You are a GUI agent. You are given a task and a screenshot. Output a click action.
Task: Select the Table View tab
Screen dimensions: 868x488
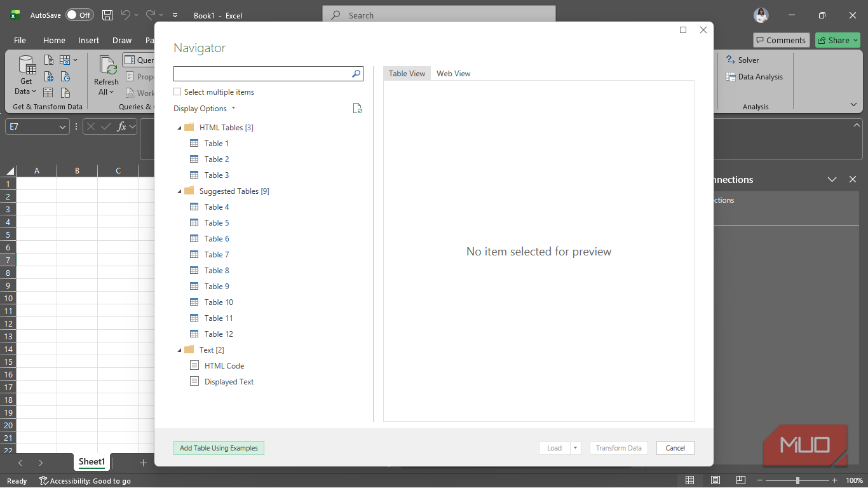[x=407, y=74]
